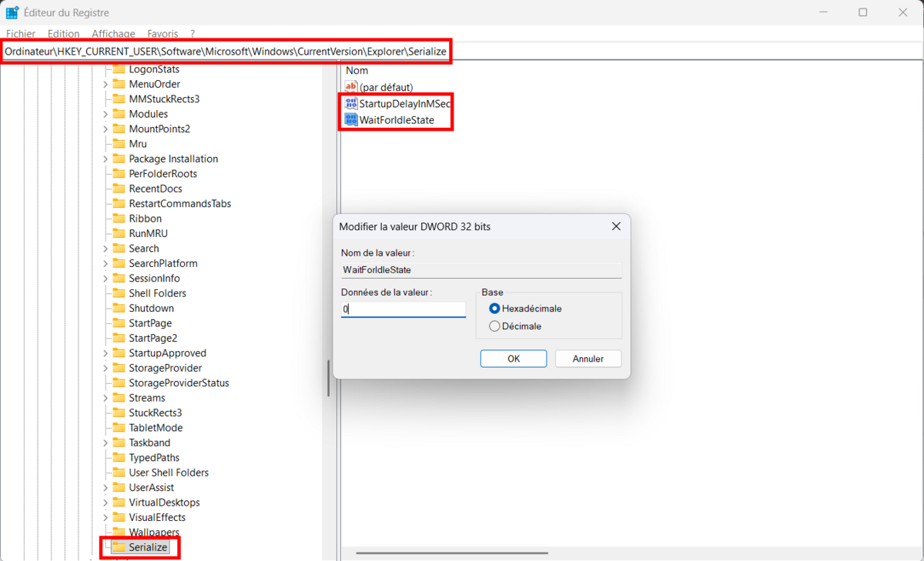Click the Wallpapers folder icon
Image resolution: width=924 pixels, height=561 pixels.
pos(118,533)
